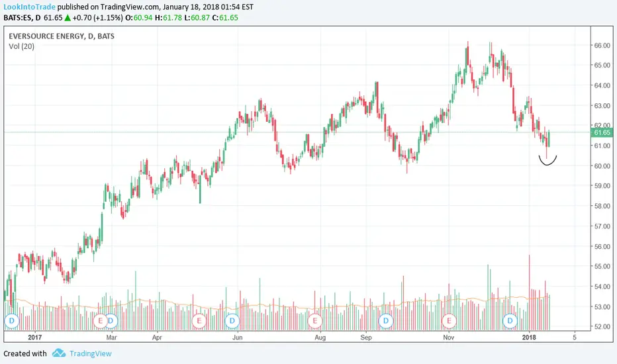
Task: Click the 55.00 price axis label
Action: tap(602, 267)
